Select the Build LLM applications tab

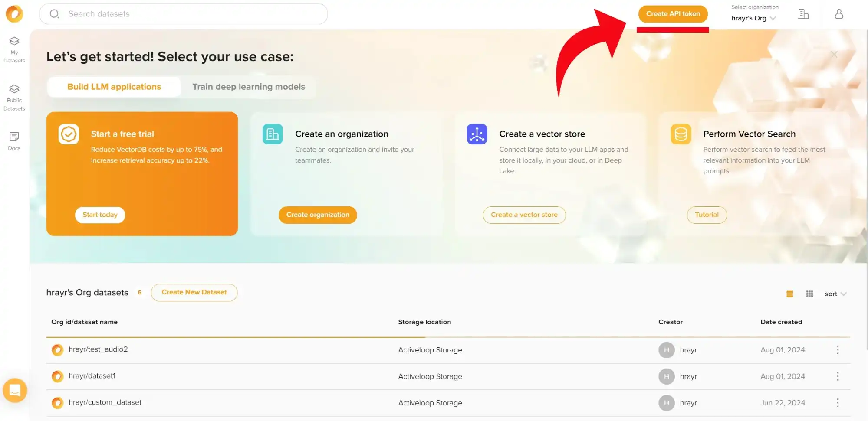coord(114,87)
